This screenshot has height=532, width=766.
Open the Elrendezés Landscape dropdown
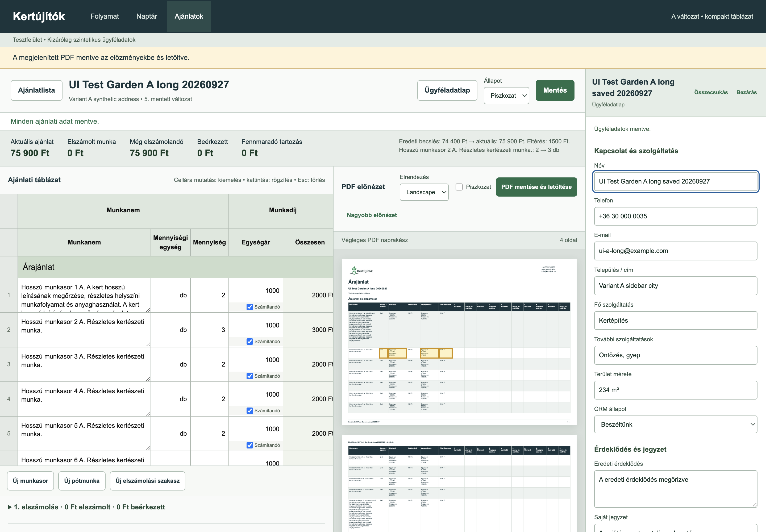tap(424, 192)
